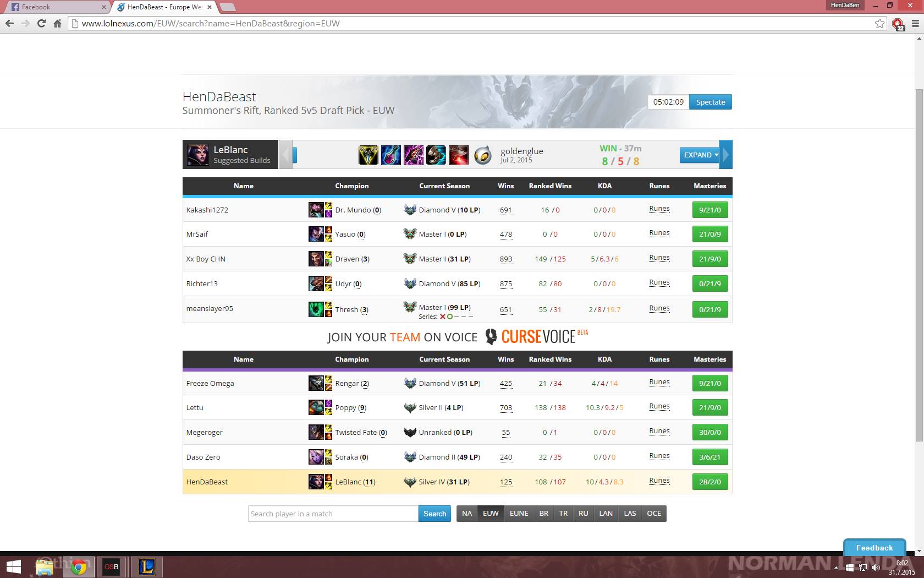Viewport: 924px width, 578px height.
Task: Click the LeBlanc portrait in Suggested Builds
Action: pyautogui.click(x=197, y=155)
